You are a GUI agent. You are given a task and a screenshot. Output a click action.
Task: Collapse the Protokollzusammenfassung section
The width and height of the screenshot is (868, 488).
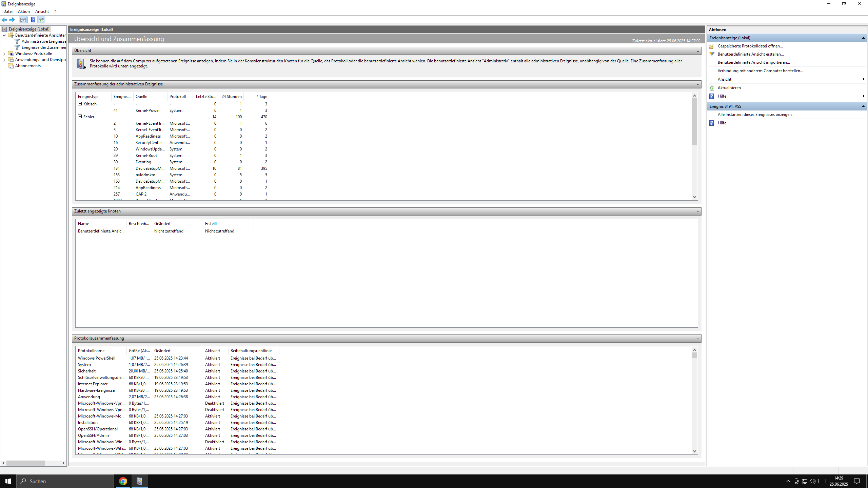pyautogui.click(x=698, y=339)
